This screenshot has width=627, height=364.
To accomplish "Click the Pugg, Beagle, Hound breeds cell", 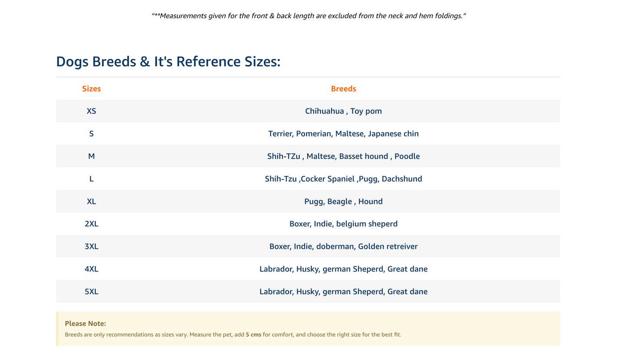I will pyautogui.click(x=343, y=201).
